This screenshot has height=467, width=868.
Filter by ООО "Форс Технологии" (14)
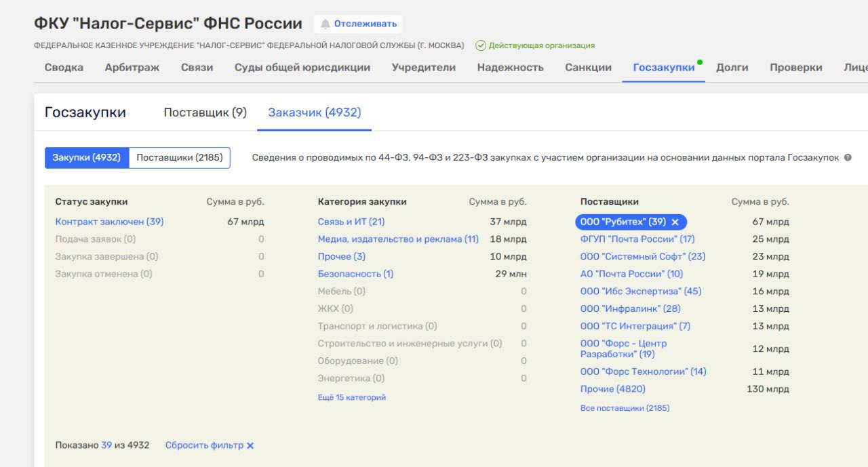click(x=643, y=371)
